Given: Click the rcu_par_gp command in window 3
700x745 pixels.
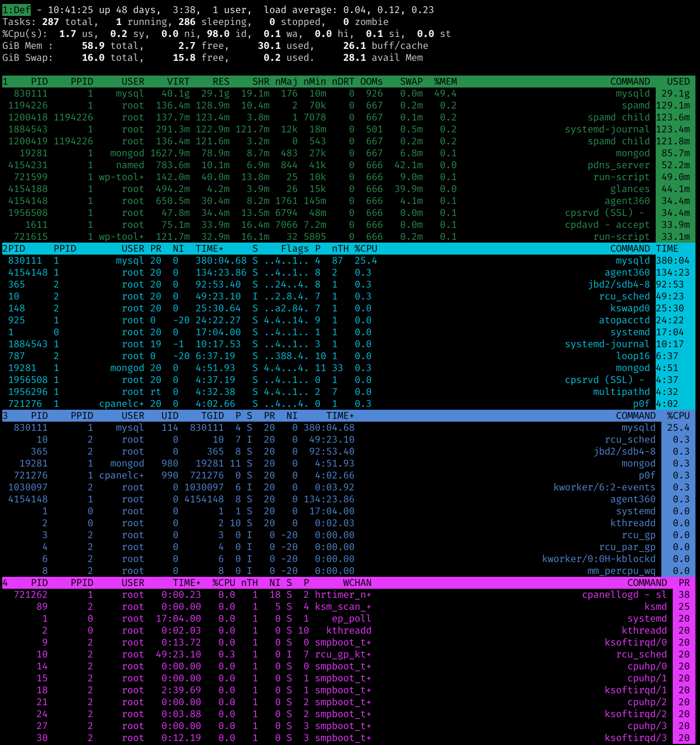Looking at the screenshot, I should click(x=627, y=547).
